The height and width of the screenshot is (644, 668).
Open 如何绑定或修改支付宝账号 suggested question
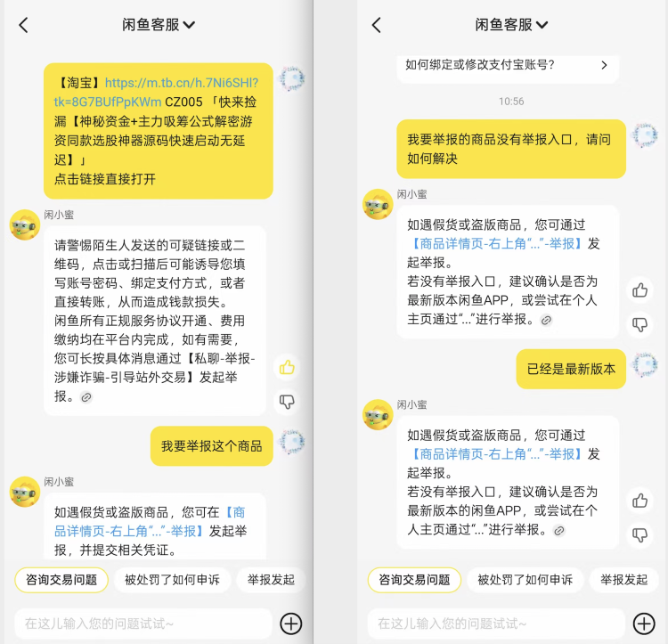pyautogui.click(x=508, y=65)
